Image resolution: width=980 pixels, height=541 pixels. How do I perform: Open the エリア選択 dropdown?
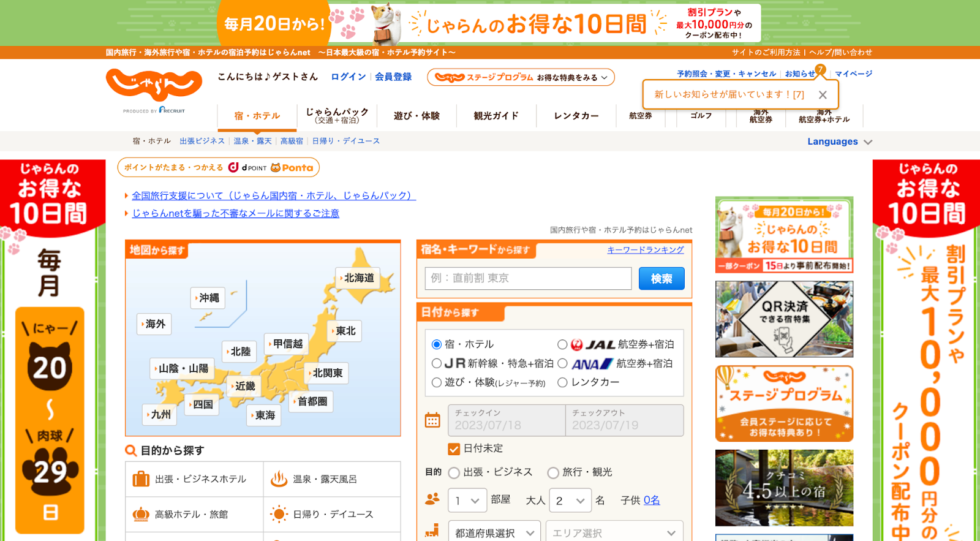click(614, 532)
